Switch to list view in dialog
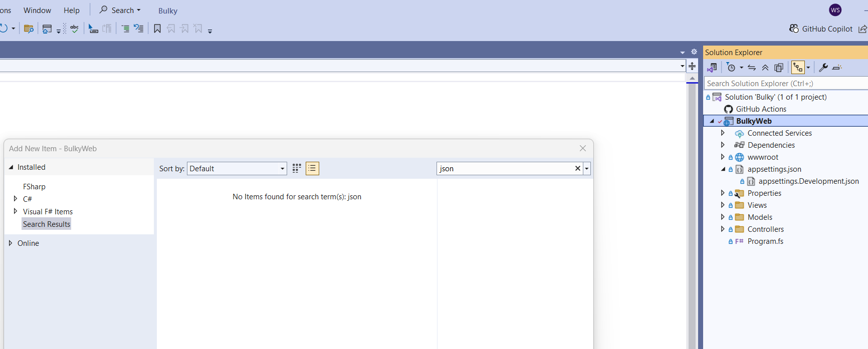868x349 pixels. click(312, 168)
